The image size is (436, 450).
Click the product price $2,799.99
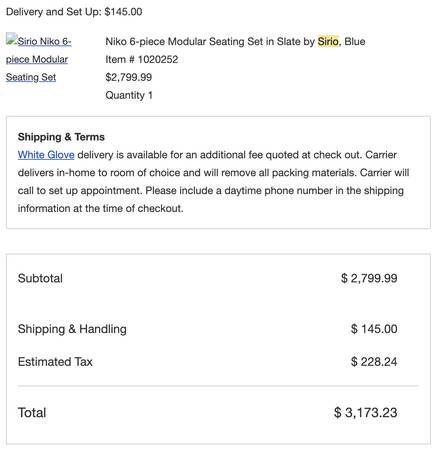pyautogui.click(x=129, y=77)
